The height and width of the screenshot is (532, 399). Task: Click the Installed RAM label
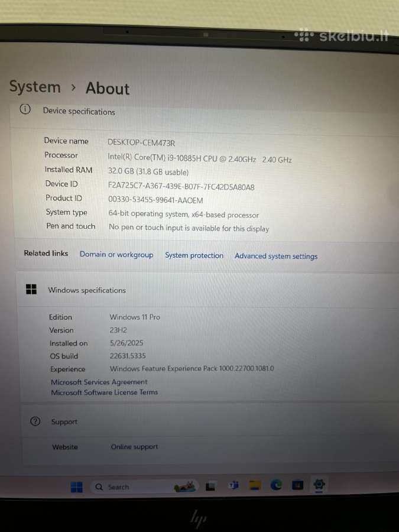(x=69, y=170)
